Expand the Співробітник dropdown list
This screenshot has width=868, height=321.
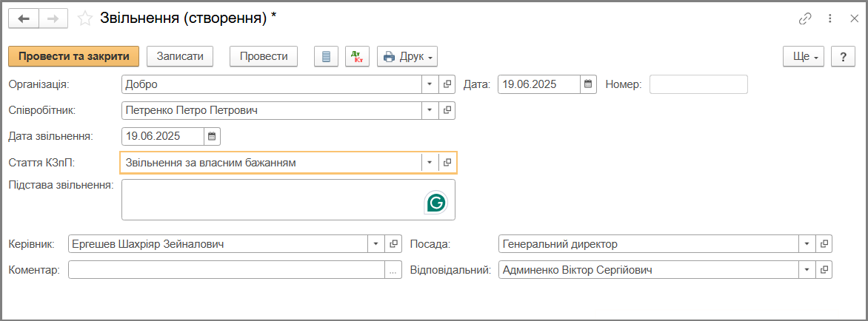430,110
